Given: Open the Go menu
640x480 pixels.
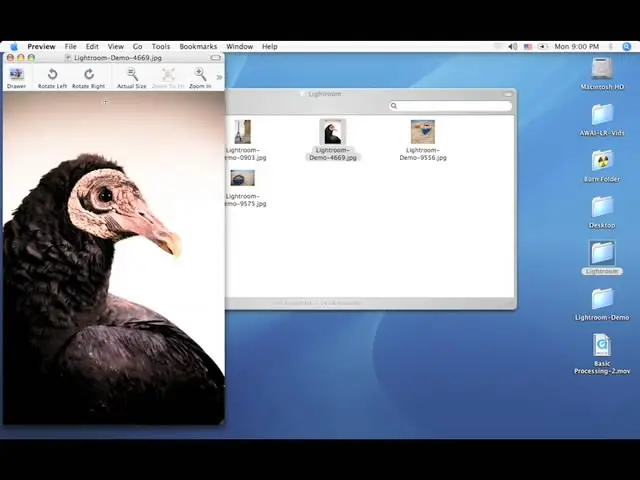Looking at the screenshot, I should pyautogui.click(x=138, y=47).
